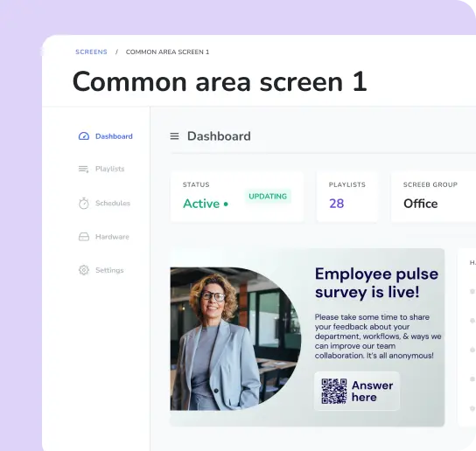Select Hardware in the sidebar
The image size is (476, 451).
tap(104, 237)
